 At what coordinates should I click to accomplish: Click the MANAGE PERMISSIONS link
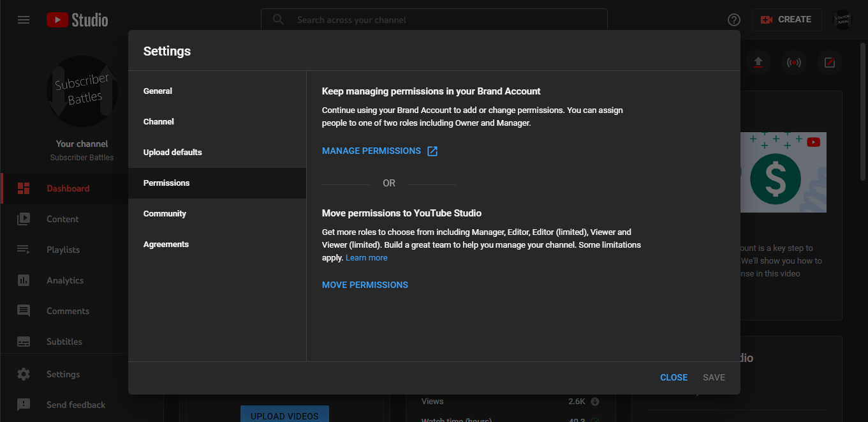click(x=371, y=151)
